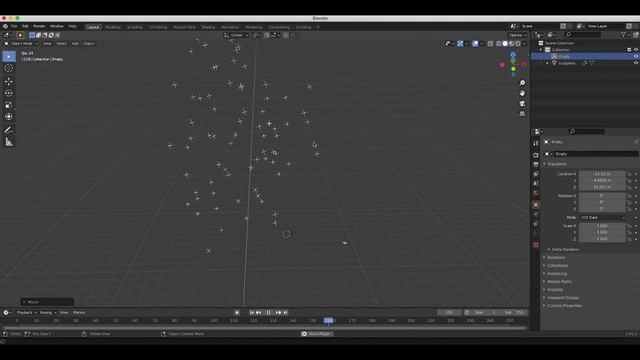Click the Blender logo menu icon
Screen dimensions: 640x360
pos(5,27)
